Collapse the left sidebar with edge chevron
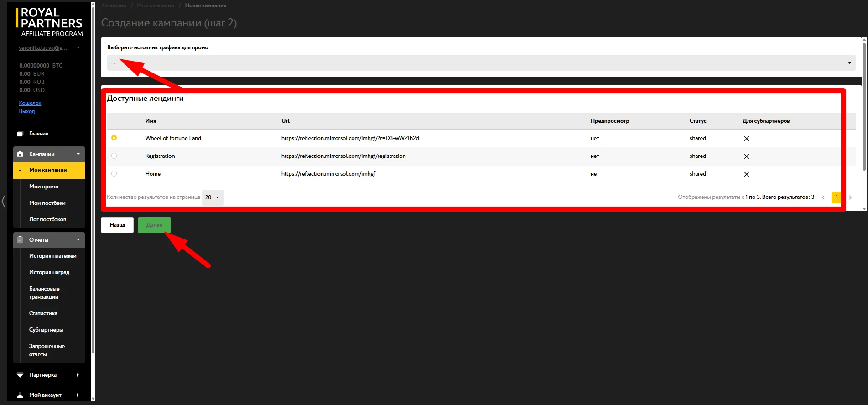 3,201
